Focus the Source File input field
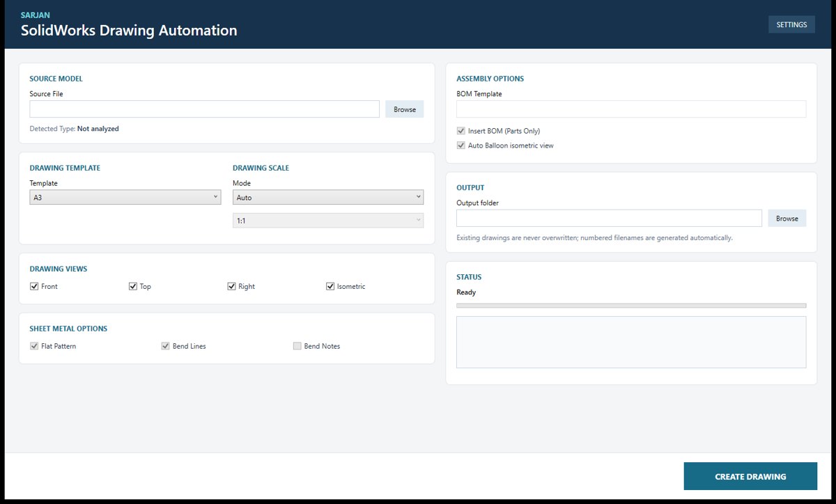The image size is (836, 504). click(x=205, y=109)
